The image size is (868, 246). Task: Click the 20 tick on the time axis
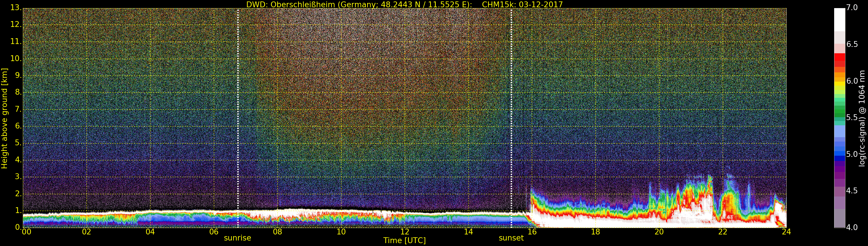click(x=659, y=232)
